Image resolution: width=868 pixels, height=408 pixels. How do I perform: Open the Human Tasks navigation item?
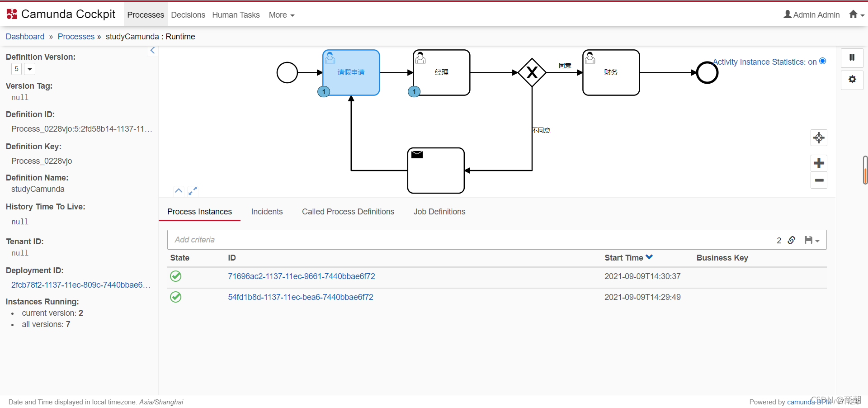[x=236, y=15]
